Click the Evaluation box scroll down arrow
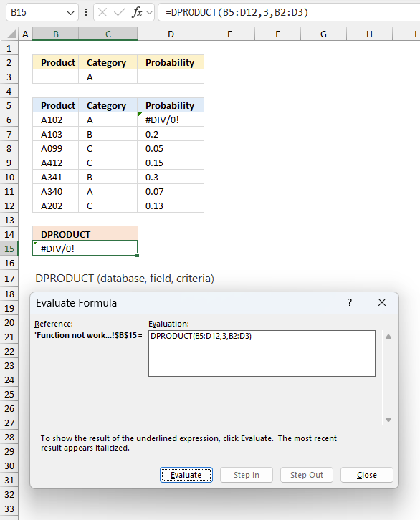The image size is (420, 520). click(388, 420)
